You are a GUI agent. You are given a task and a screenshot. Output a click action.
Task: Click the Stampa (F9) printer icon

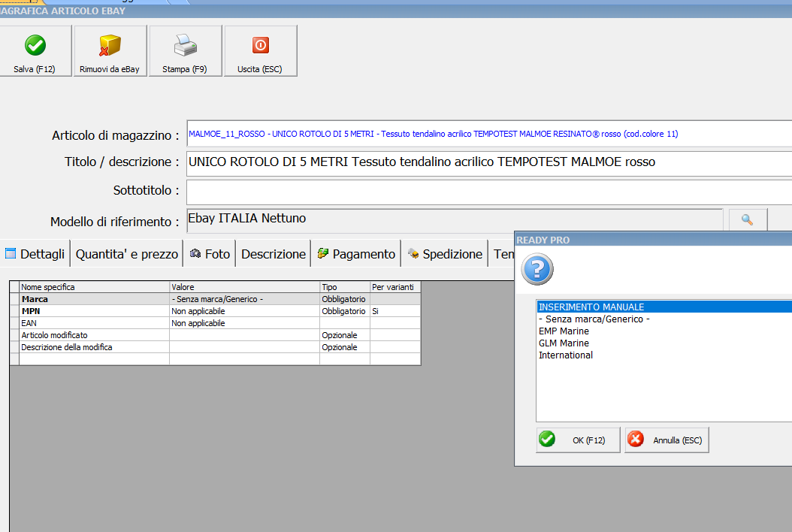click(x=186, y=46)
